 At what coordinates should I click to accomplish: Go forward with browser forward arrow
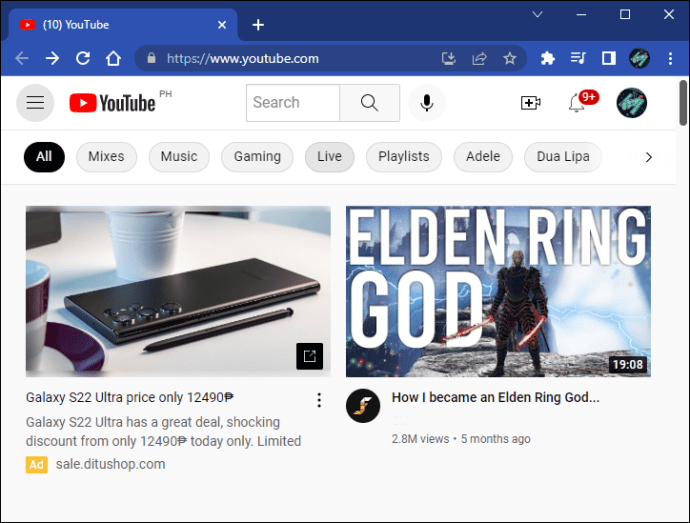[x=52, y=58]
